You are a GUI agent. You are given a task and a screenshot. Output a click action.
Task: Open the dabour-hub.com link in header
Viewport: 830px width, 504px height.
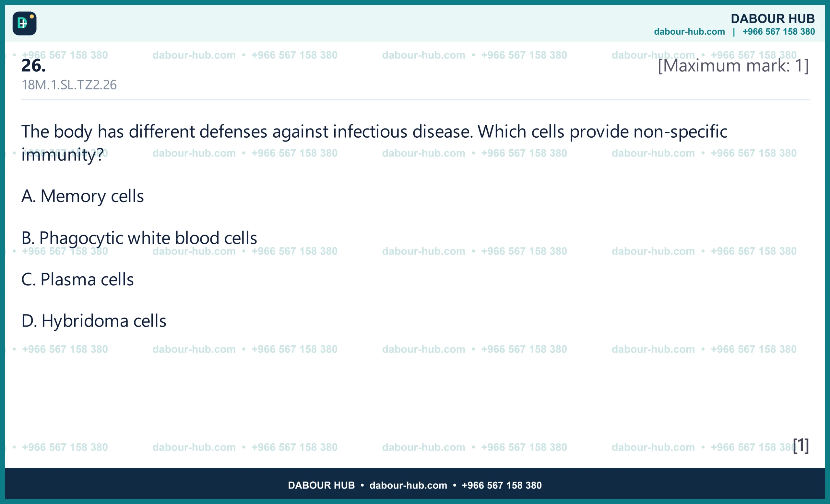click(689, 32)
